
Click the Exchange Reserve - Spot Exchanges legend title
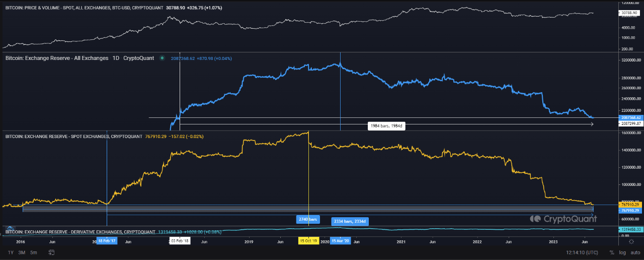(x=73, y=136)
